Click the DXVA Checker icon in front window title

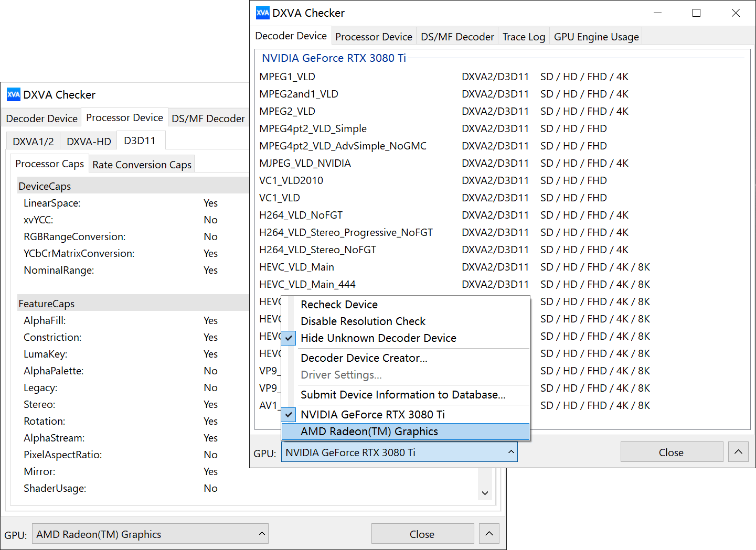tap(262, 13)
